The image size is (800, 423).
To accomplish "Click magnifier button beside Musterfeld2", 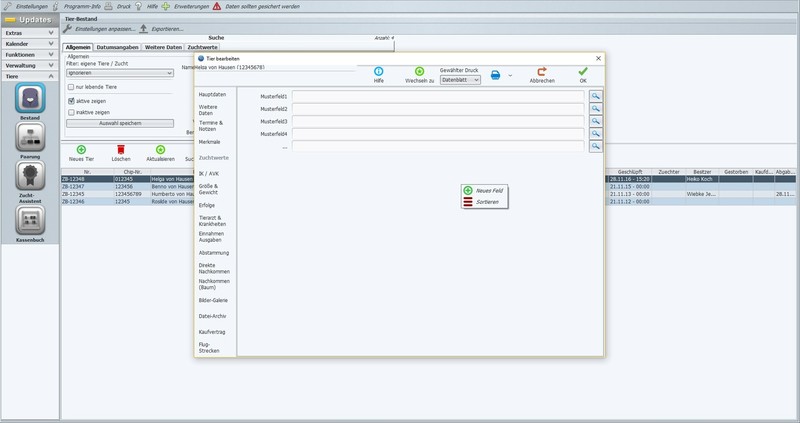I will click(595, 109).
